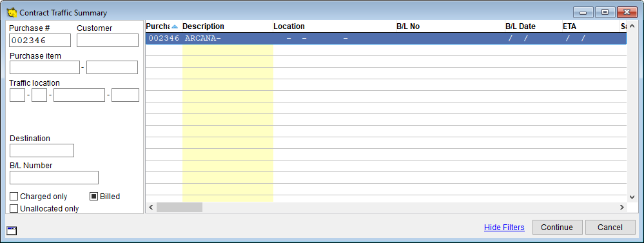Click the Cancel button
The image size is (644, 243).
610,228
